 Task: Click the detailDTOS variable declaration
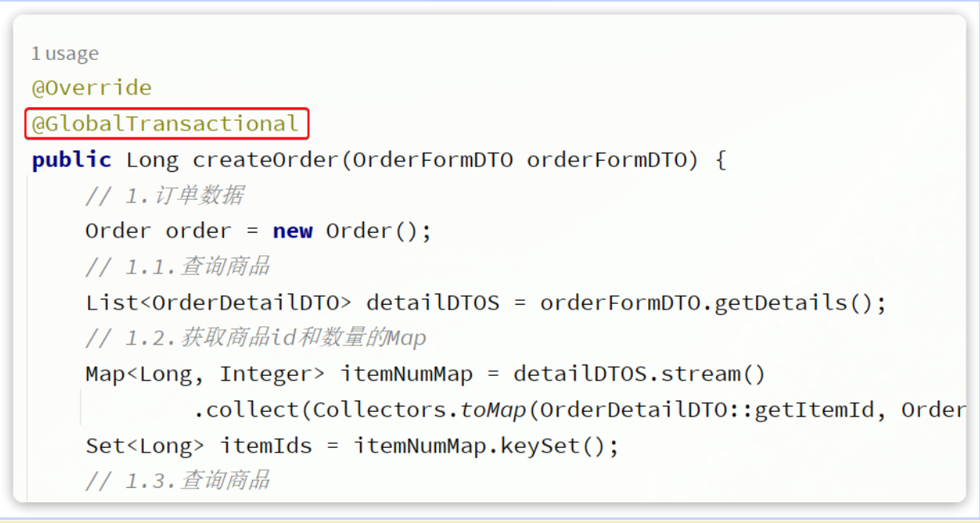tap(433, 303)
